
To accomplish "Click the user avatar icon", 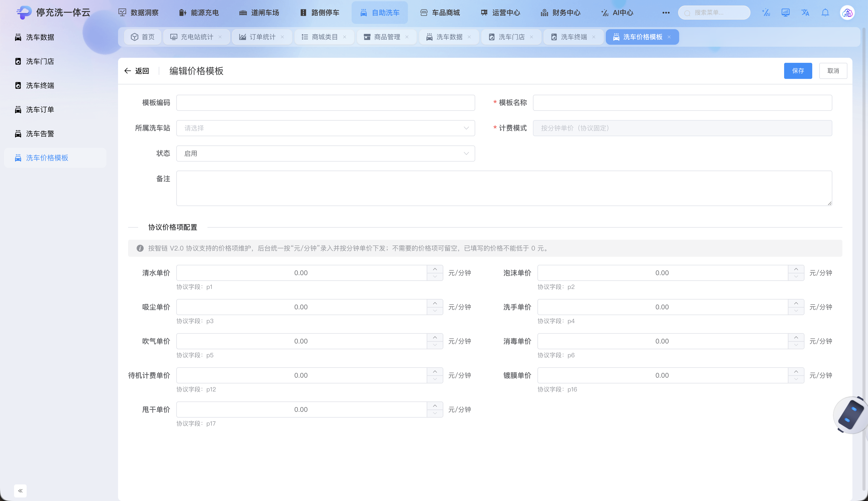I will pyautogui.click(x=847, y=13).
